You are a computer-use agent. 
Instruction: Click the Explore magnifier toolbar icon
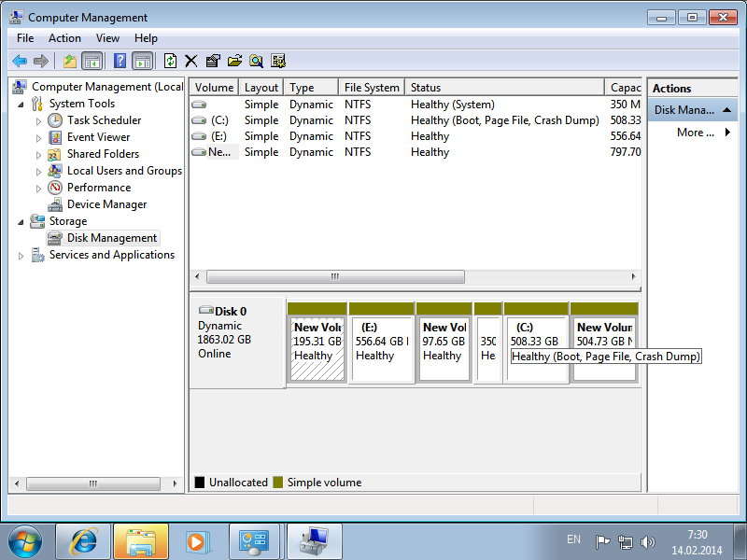[x=256, y=61]
